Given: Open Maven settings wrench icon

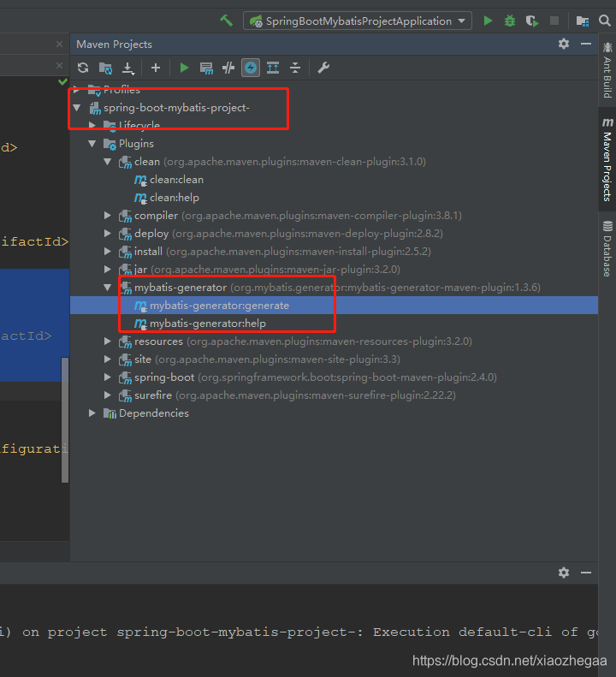Looking at the screenshot, I should pos(323,68).
